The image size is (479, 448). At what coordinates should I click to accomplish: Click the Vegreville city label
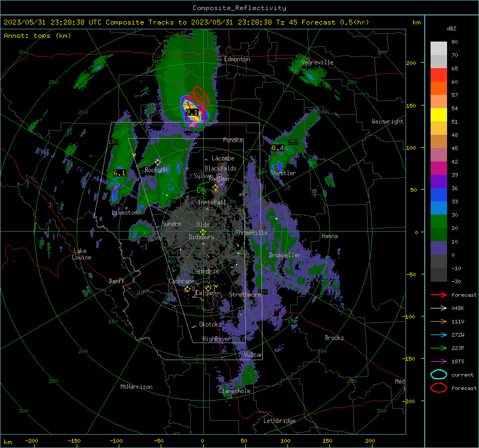point(317,62)
